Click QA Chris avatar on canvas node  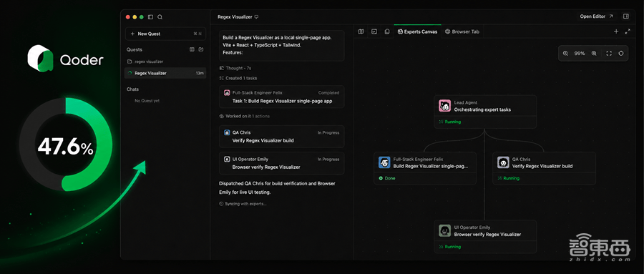click(503, 162)
